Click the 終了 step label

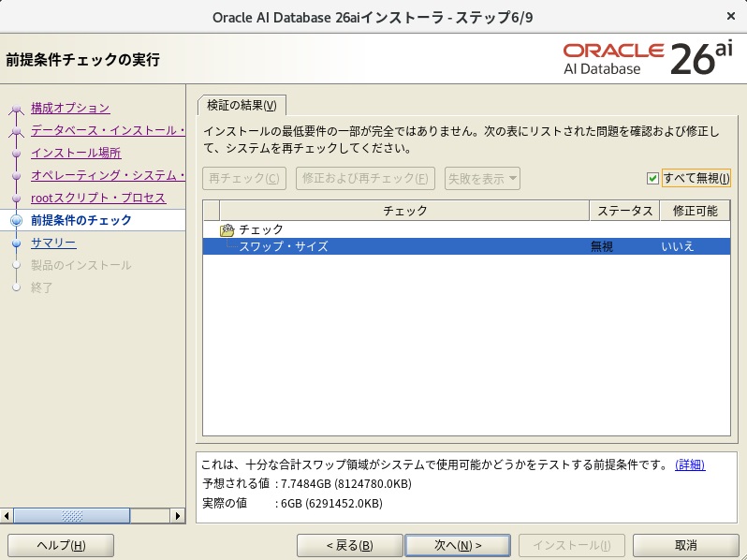click(x=42, y=287)
